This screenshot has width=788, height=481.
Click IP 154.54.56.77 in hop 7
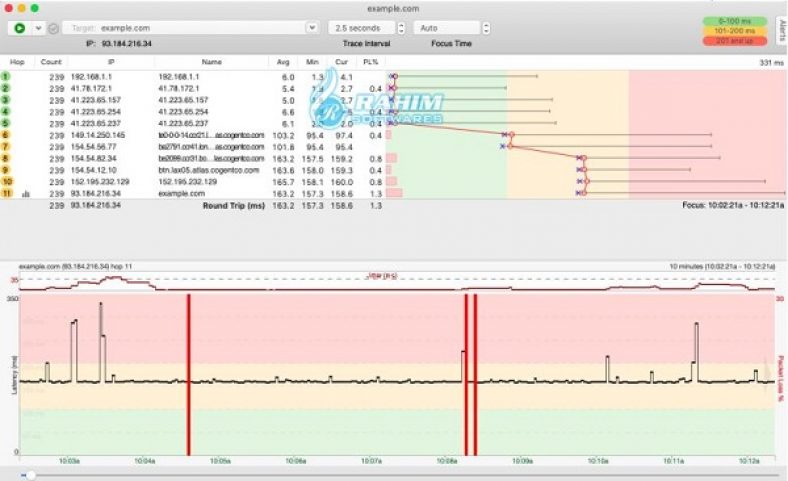tap(93, 147)
